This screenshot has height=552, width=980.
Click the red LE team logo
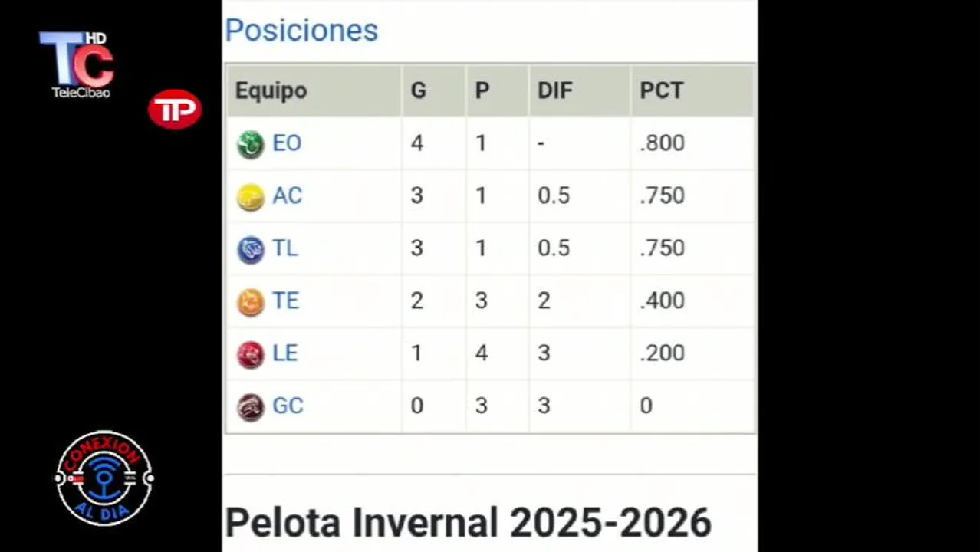[250, 354]
